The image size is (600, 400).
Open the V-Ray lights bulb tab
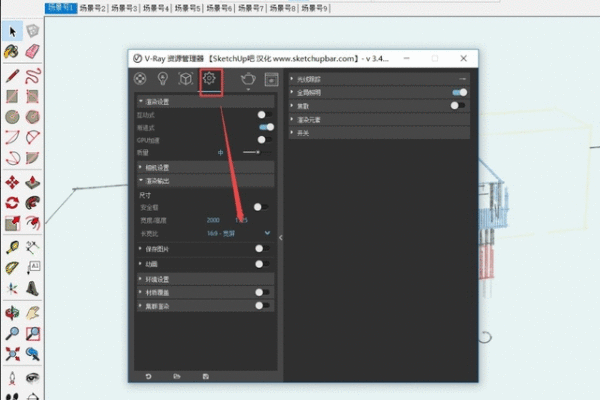(163, 79)
